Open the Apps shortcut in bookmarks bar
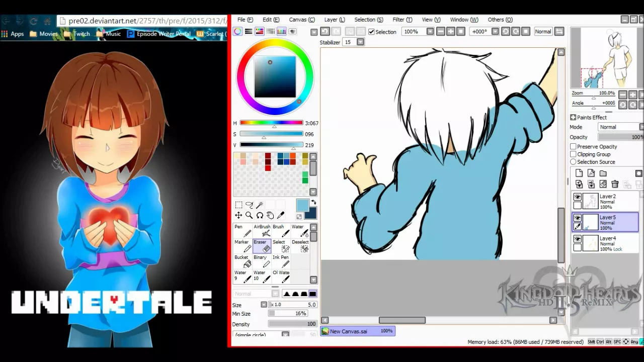This screenshot has width=644, height=362. coord(13,34)
